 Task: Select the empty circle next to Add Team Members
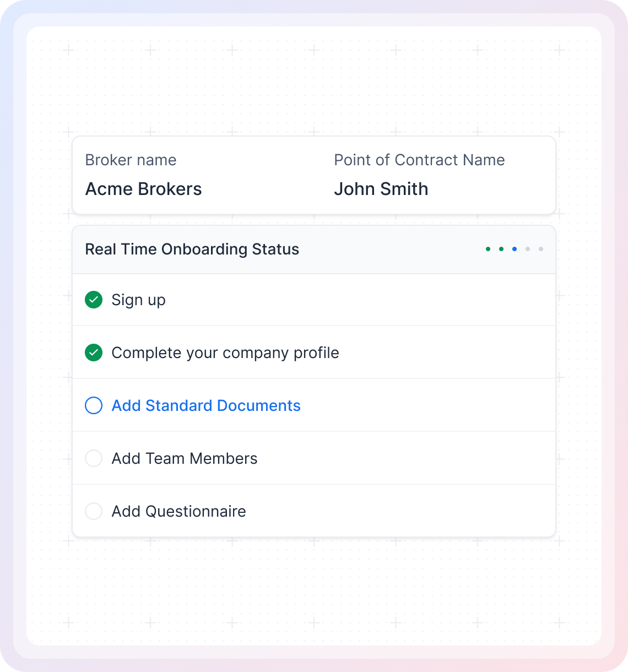tap(94, 458)
